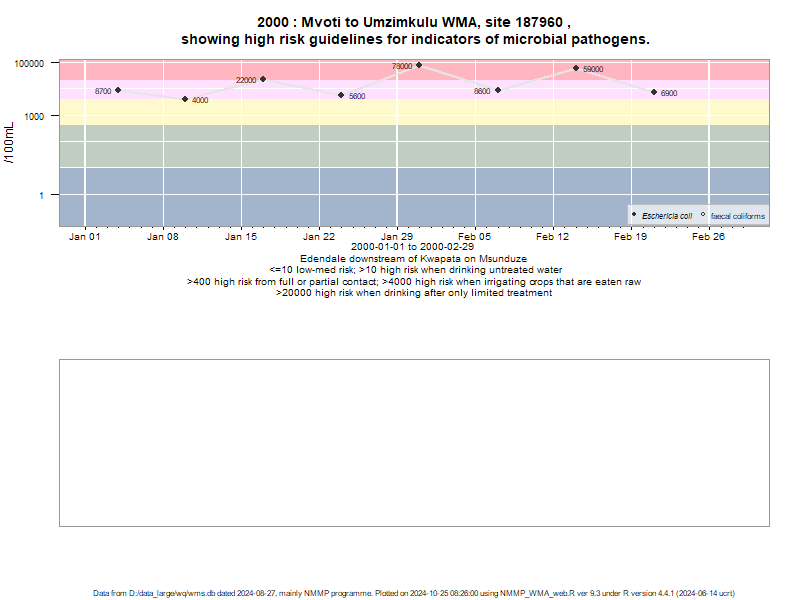Click the data point labeled 8700
This screenshot has width=800, height=600.
[x=118, y=90]
